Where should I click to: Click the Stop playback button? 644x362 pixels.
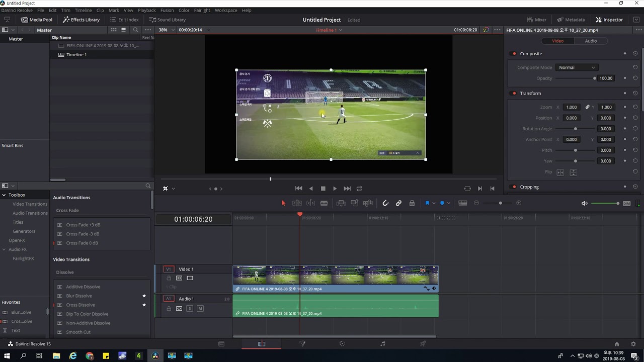point(323,189)
